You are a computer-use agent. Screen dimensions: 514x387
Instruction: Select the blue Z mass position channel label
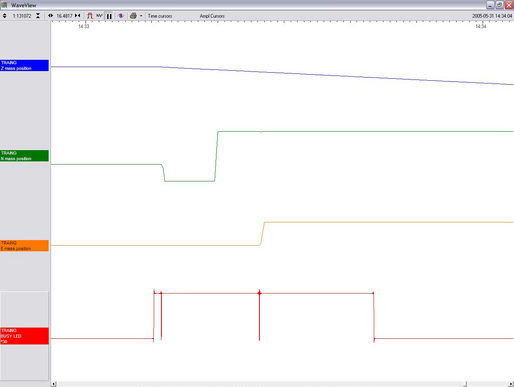point(24,65)
